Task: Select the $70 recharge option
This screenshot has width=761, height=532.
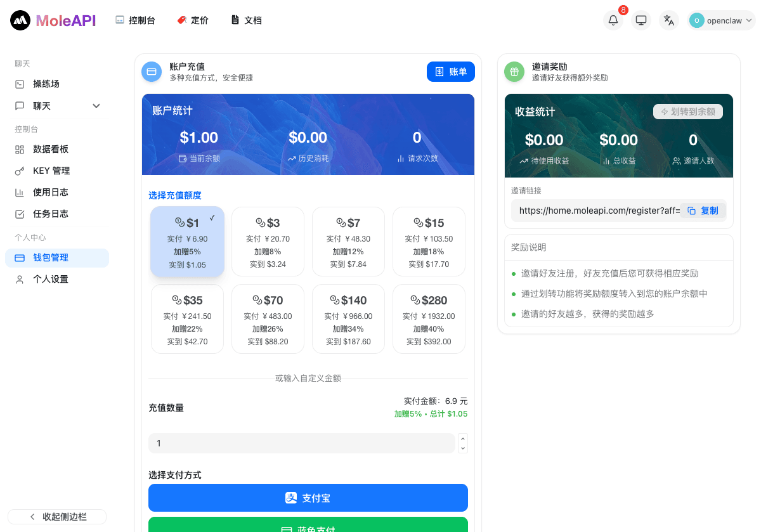Action: tap(268, 319)
